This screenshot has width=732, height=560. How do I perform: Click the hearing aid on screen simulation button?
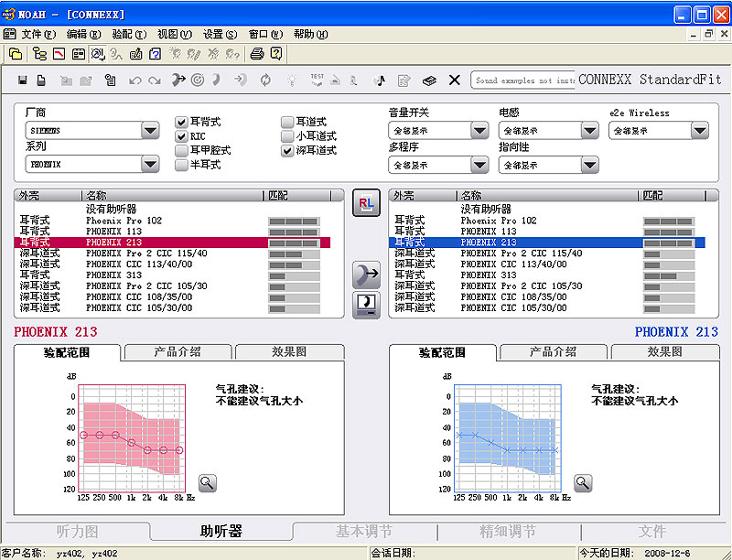(x=366, y=305)
